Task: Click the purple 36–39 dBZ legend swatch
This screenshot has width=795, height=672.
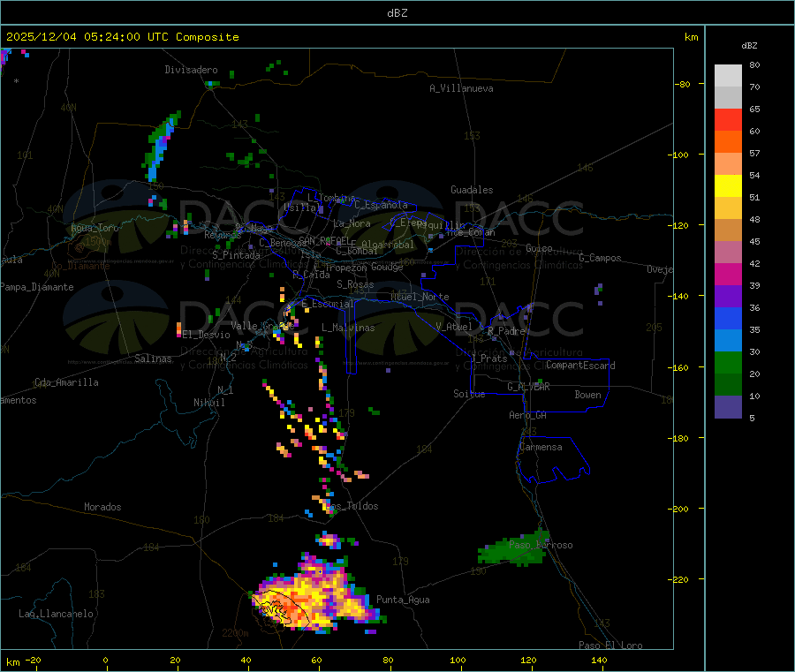Action: pyautogui.click(x=728, y=297)
